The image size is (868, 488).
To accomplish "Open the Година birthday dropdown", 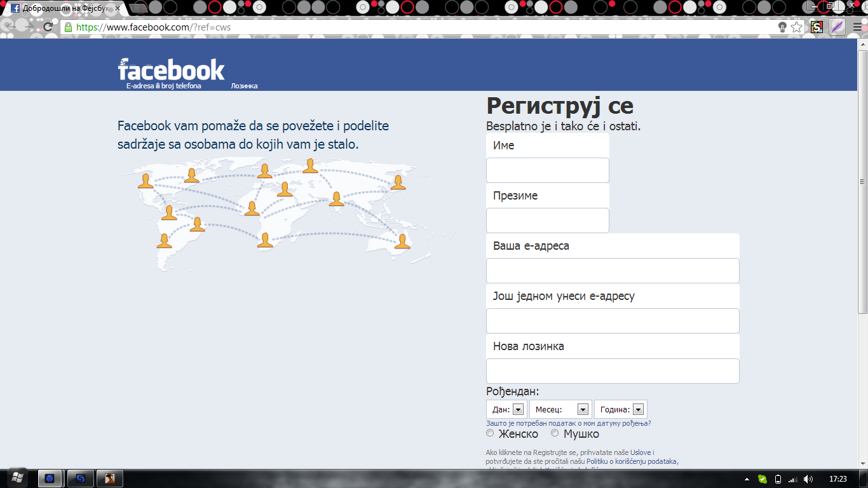I will click(x=621, y=410).
